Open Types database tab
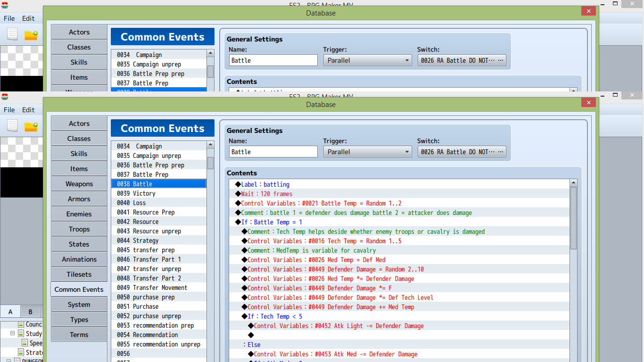 79,320
